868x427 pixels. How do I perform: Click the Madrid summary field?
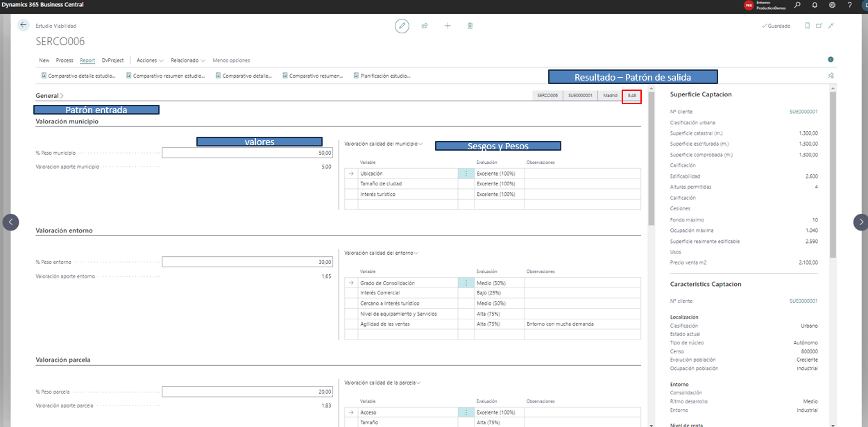tap(610, 95)
